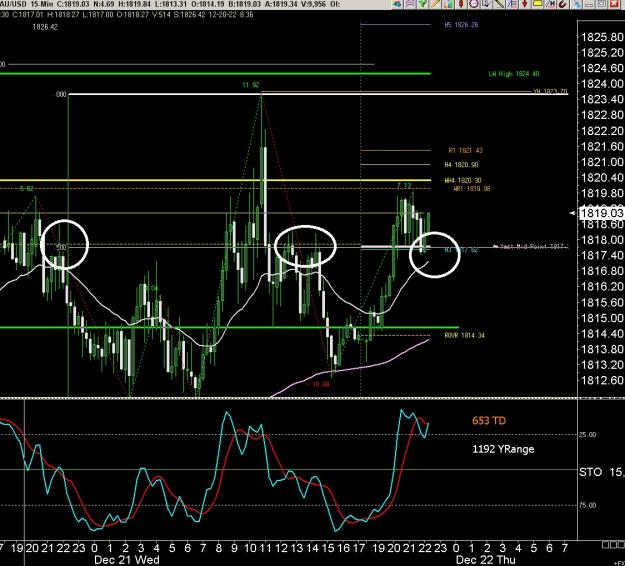
Task: Click the Yest Mid Point label
Action: [x=531, y=246]
